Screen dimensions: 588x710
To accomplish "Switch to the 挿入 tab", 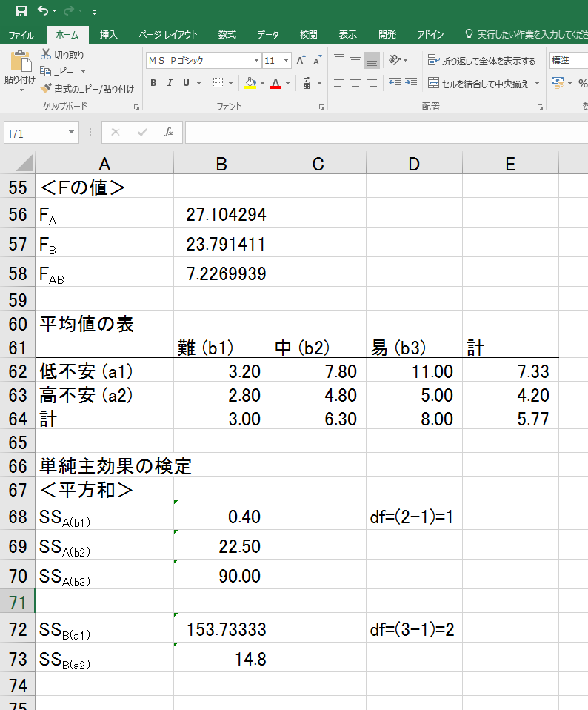I will 109,35.
